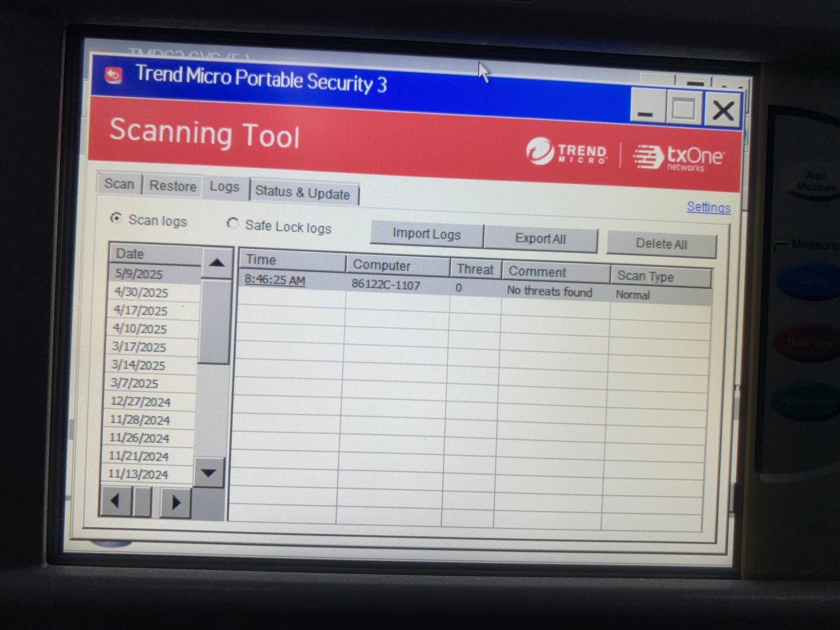Select the 3/14/2025 date entry
This screenshot has width=840, height=630.
point(150,365)
